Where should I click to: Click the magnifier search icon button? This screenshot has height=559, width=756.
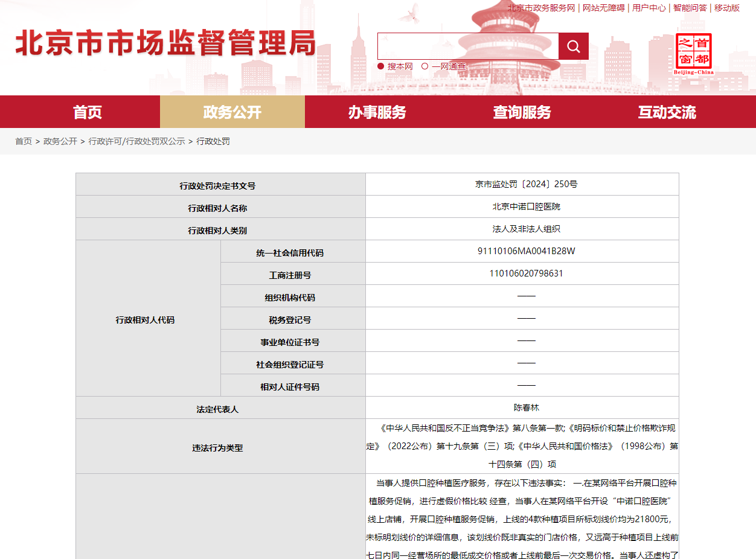(574, 46)
